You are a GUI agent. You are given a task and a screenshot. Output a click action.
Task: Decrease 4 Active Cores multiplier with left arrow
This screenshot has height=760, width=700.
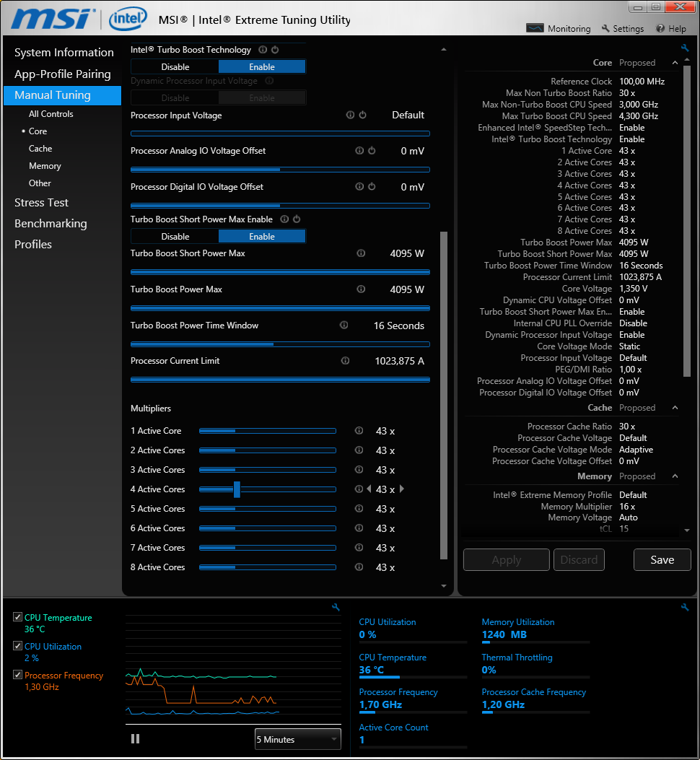pos(369,489)
